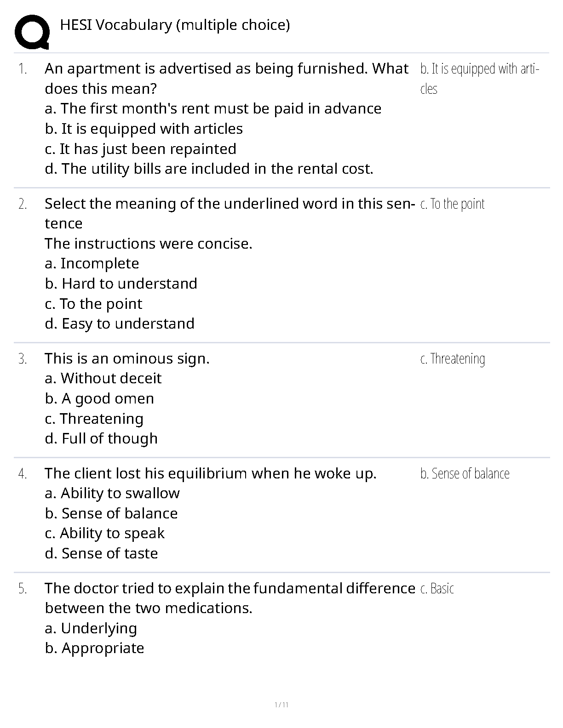Pick 'd. Easy to understand' option

pos(120,324)
